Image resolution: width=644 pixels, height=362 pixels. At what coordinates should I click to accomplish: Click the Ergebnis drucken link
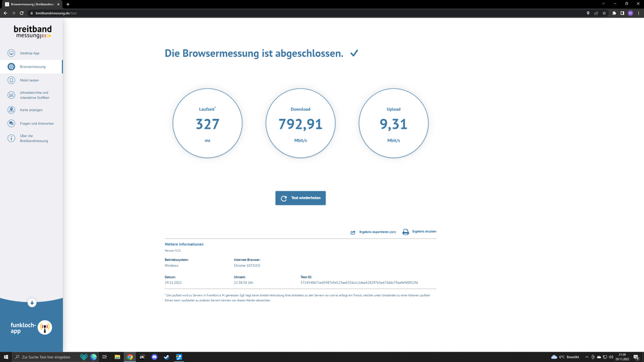(424, 231)
